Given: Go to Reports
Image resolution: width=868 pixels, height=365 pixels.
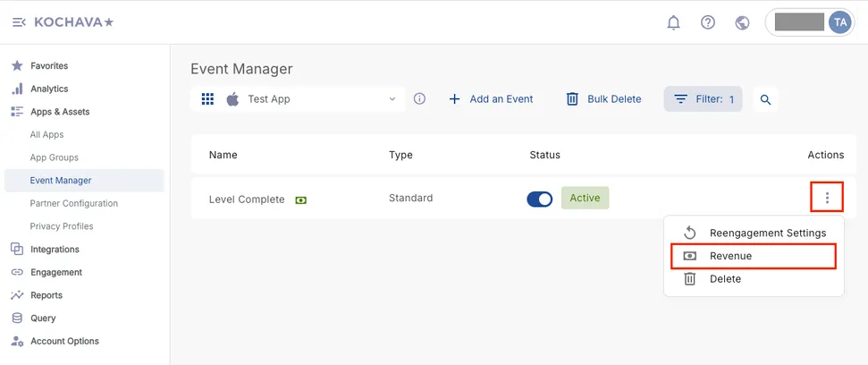Looking at the screenshot, I should (x=46, y=295).
